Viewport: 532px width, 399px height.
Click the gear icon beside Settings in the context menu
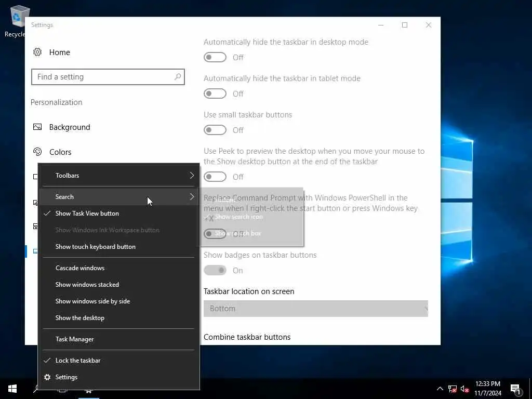(47, 377)
